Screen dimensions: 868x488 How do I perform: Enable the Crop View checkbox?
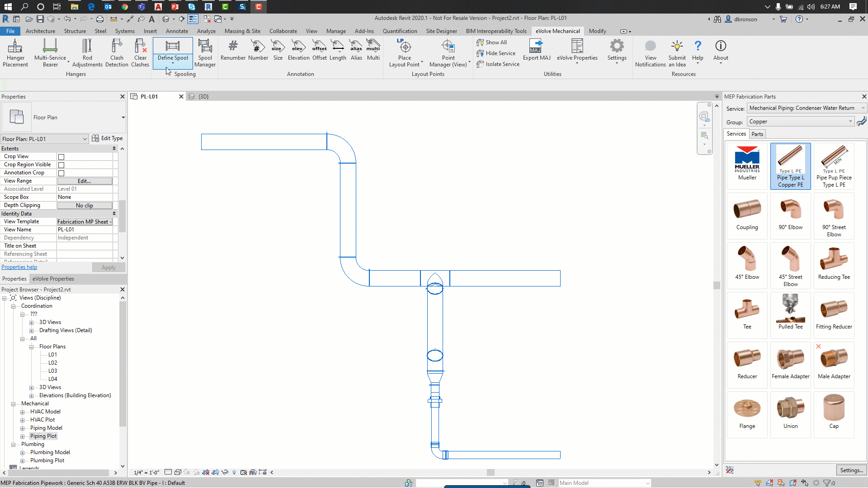(x=61, y=156)
